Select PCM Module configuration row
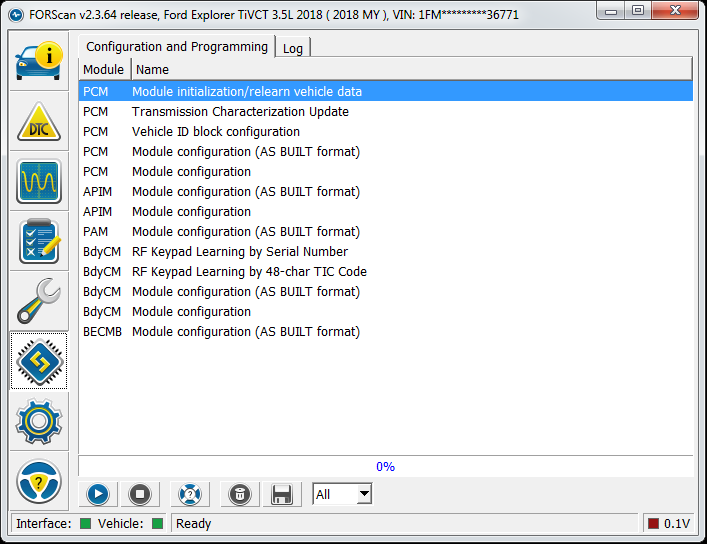707x544 pixels. [x=386, y=171]
